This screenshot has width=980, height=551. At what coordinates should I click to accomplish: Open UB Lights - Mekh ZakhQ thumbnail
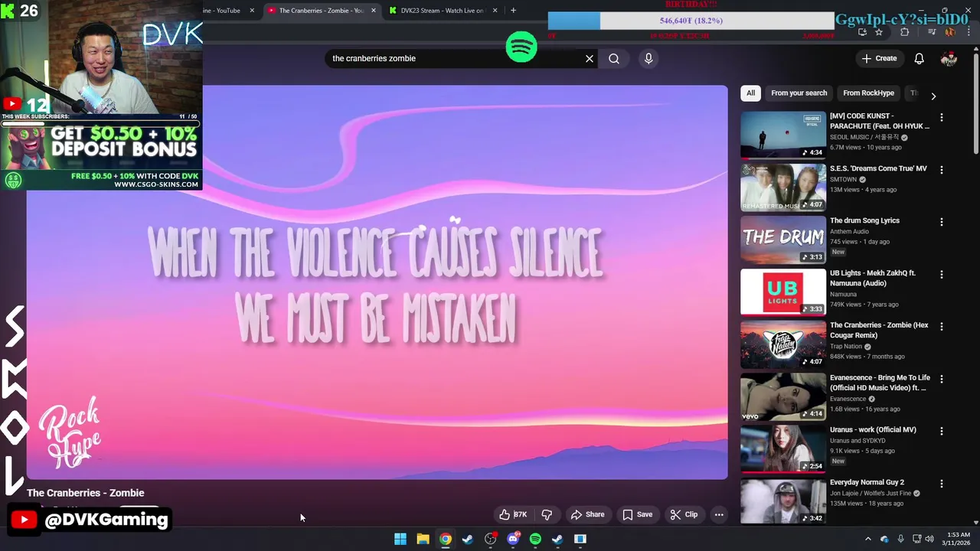point(782,292)
